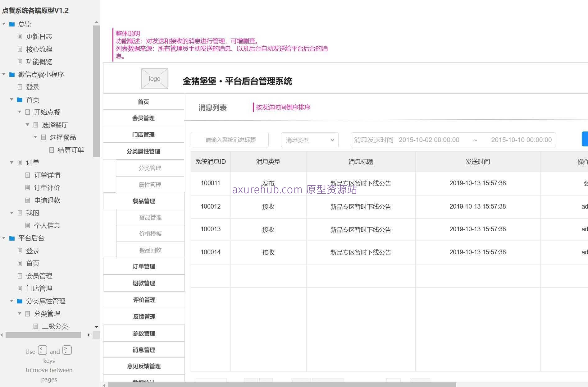Viewport: 588px width, 387px height.
Task: Collapse the 选择餐厅 tree arrow
Action: click(28, 125)
